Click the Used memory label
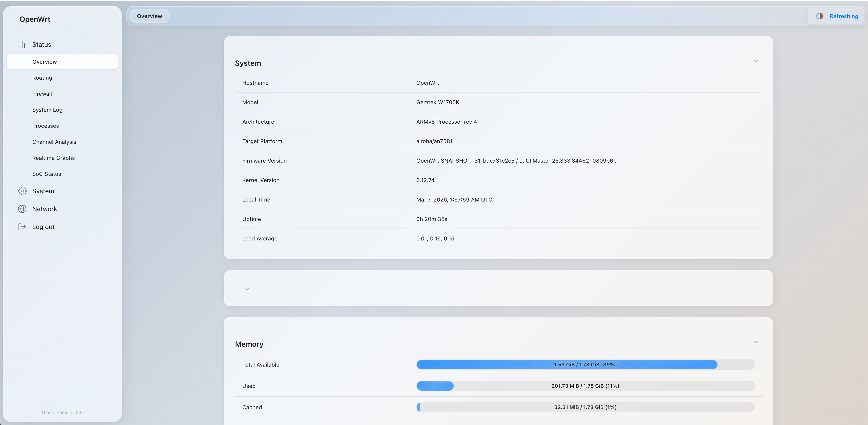Image resolution: width=868 pixels, height=425 pixels. click(249, 386)
